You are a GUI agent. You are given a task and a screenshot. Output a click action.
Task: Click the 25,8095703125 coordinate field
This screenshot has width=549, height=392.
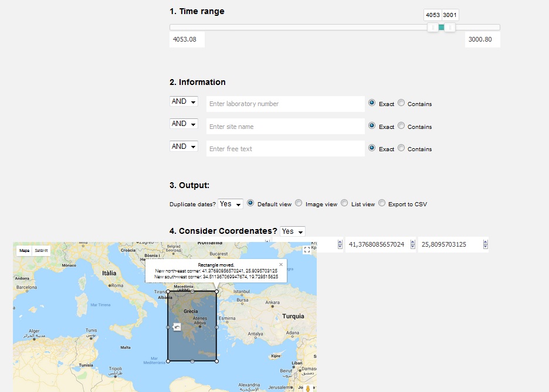pos(453,244)
